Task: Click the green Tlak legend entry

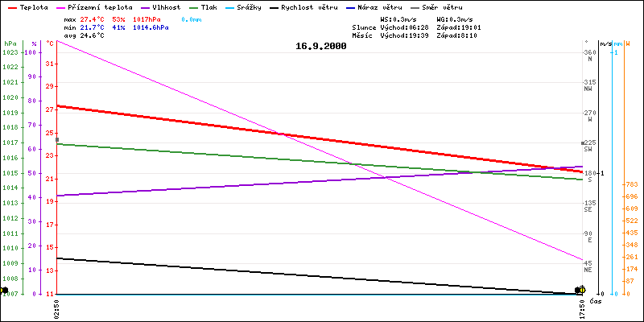Action: point(211,6)
